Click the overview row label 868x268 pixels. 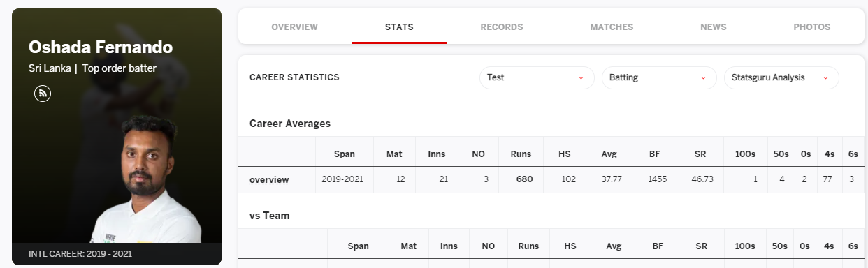pos(269,179)
